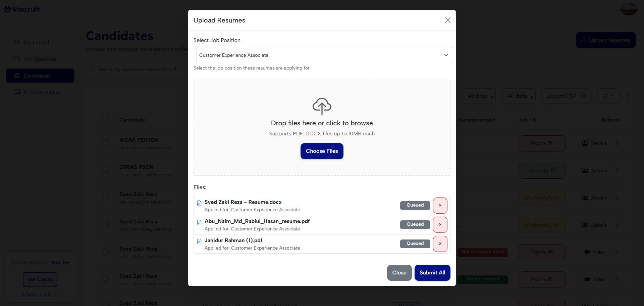Click Queued status for Syed Zaki Reza resume
644x306 pixels.
point(415,205)
